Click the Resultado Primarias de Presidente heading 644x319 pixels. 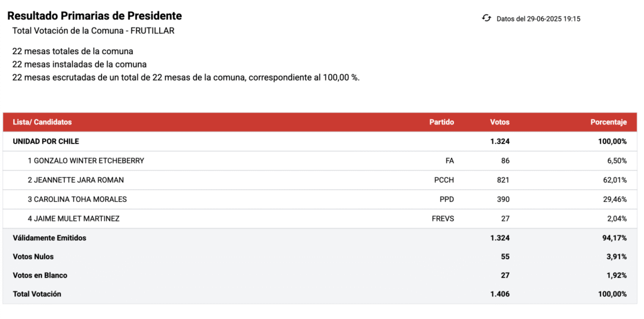(95, 16)
